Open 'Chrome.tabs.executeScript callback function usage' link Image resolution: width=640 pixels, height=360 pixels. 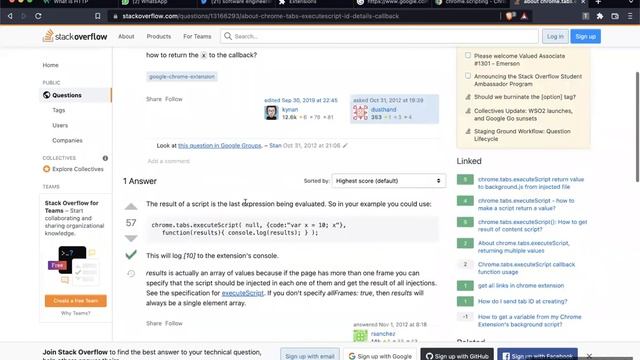coord(527,268)
